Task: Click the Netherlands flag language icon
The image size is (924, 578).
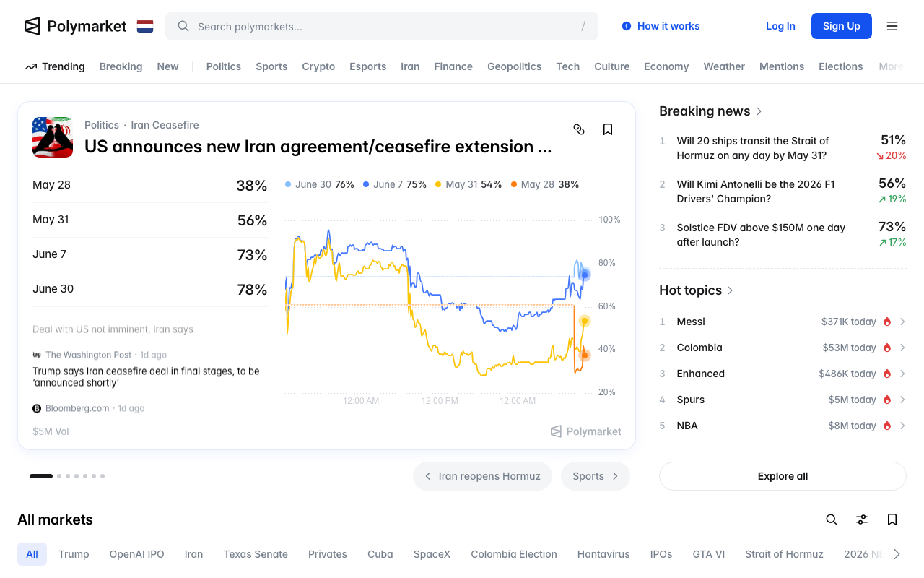Action: [x=145, y=26]
